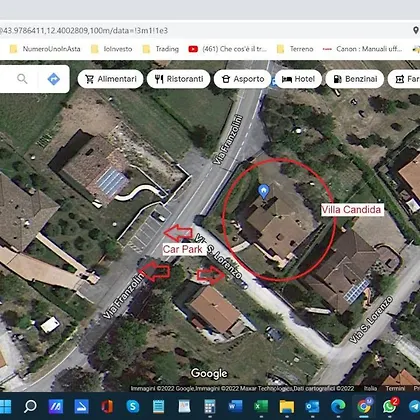Open the Trading bookmark folder
The width and height of the screenshot is (420, 420).
[161, 49]
